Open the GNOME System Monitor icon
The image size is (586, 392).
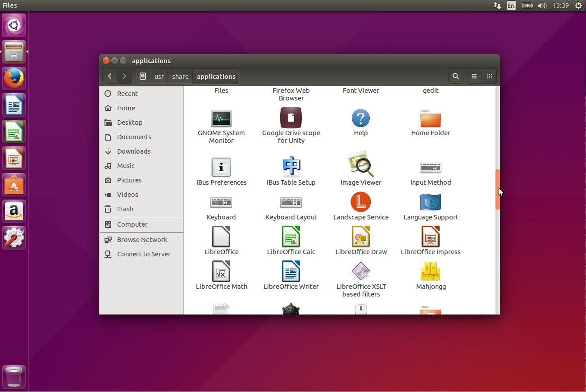[x=221, y=119]
